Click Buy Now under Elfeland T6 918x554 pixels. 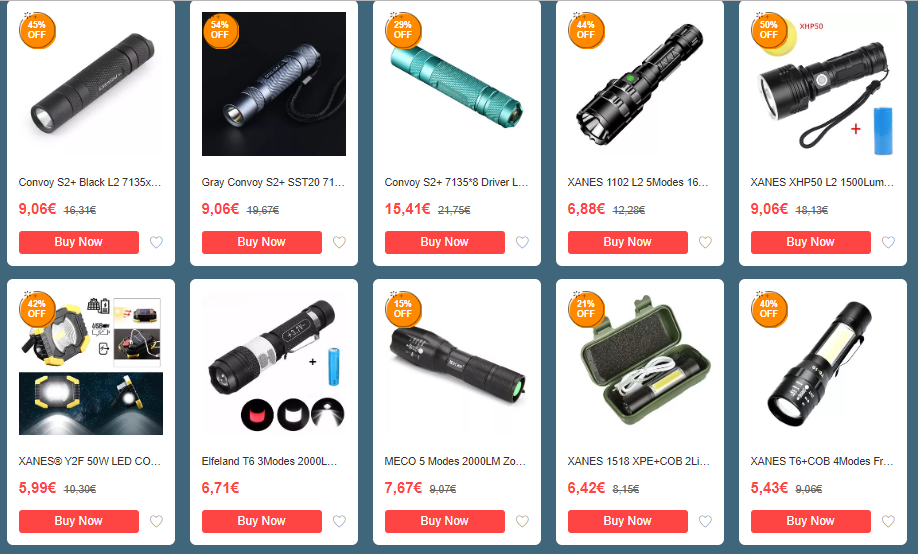pyautogui.click(x=262, y=521)
